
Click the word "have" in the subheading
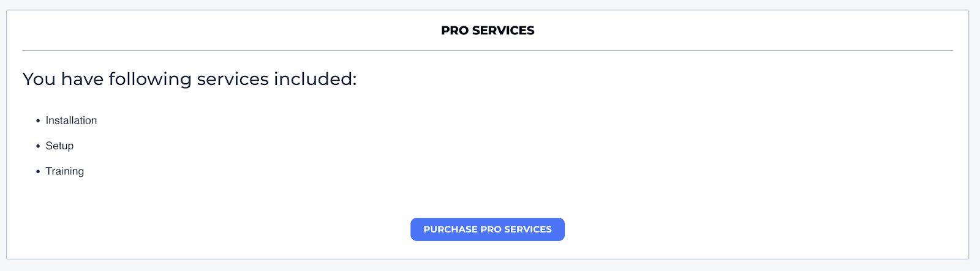[82, 79]
